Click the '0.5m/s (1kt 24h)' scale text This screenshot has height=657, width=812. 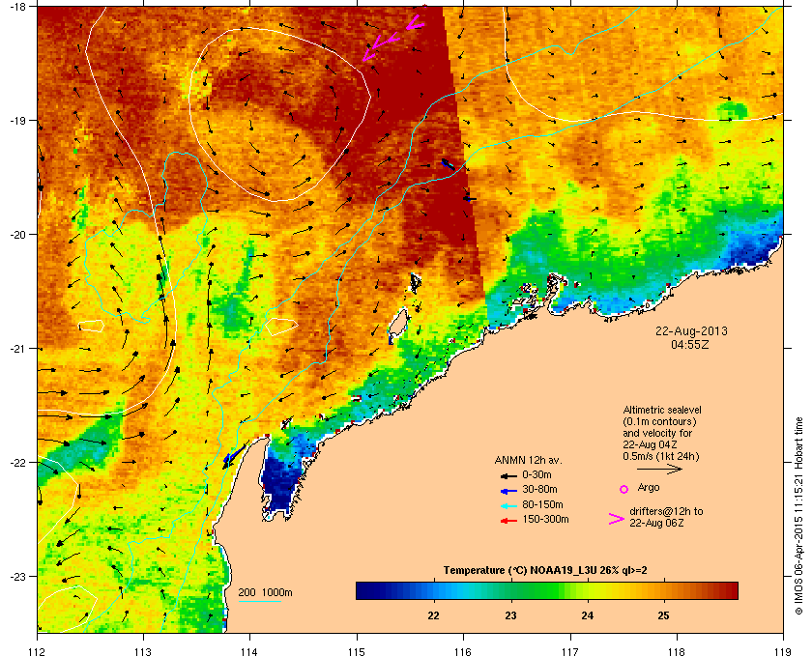(x=661, y=456)
